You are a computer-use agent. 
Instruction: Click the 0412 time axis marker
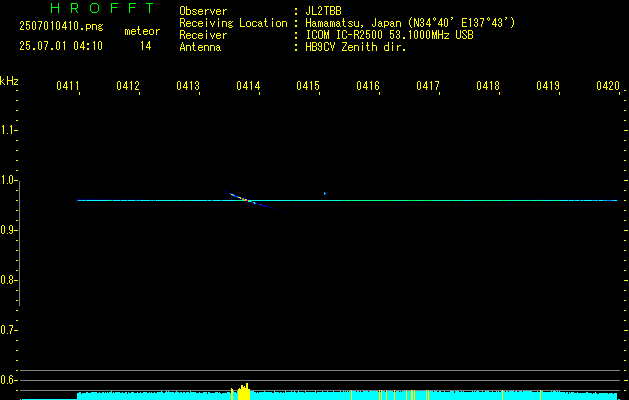tap(128, 86)
